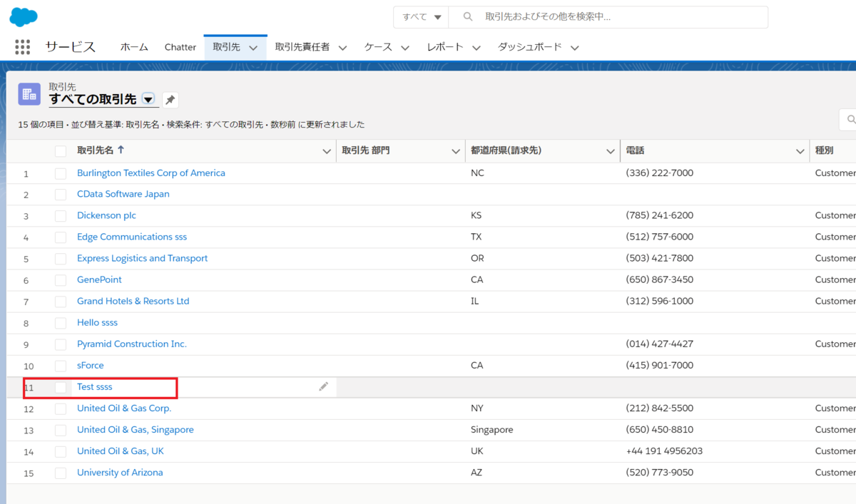Select Express Logistics and Transport checkbox

tap(61, 259)
